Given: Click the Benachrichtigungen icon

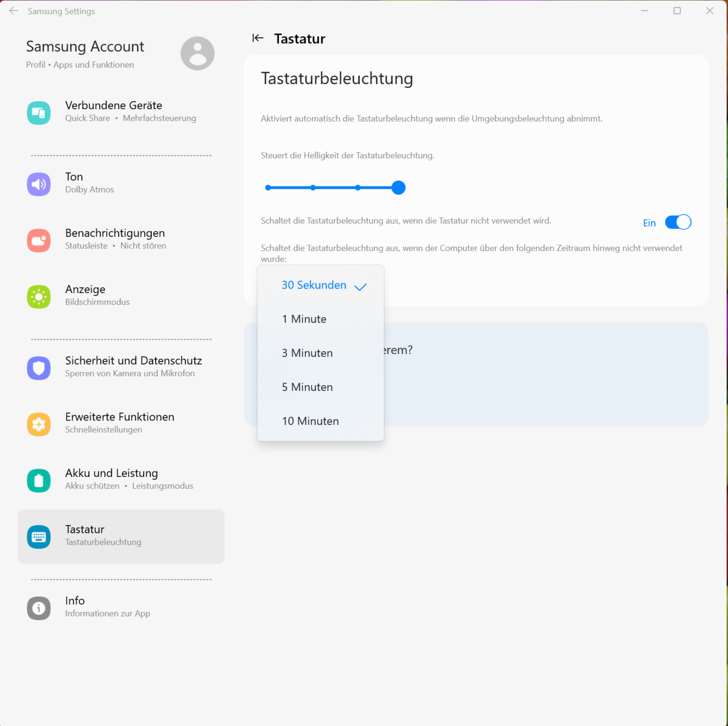Looking at the screenshot, I should 39,240.
